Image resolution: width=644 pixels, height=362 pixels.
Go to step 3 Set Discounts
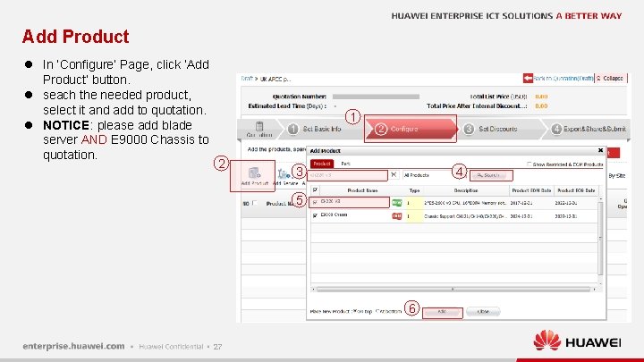click(498, 129)
